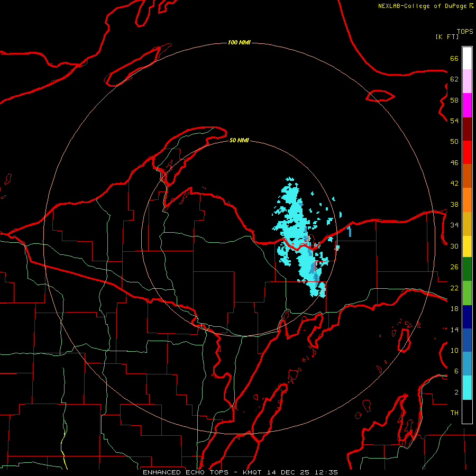The width and height of the screenshot is (476, 476).
Task: Click the legend value 30
Action: coord(454,246)
